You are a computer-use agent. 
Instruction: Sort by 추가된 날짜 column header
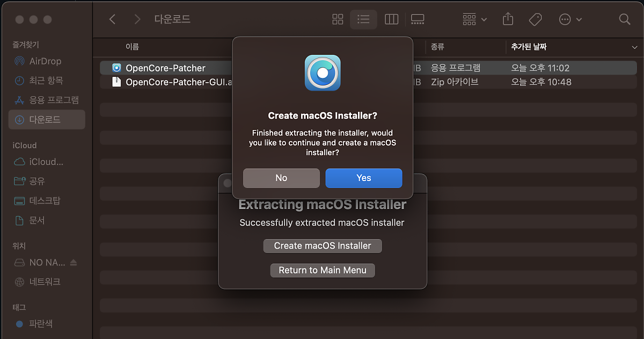529,47
